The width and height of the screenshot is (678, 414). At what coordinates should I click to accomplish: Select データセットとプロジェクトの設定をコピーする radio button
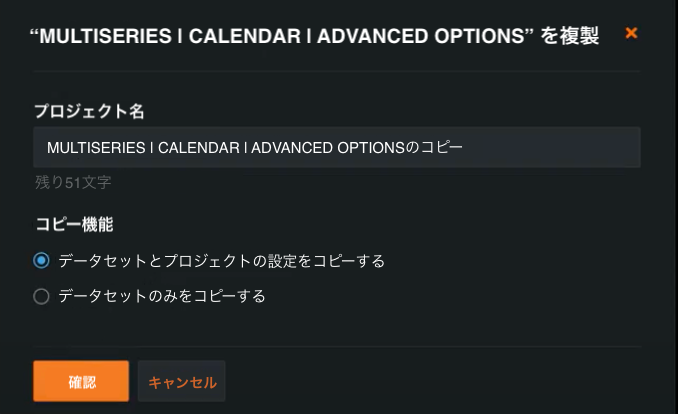[41, 261]
